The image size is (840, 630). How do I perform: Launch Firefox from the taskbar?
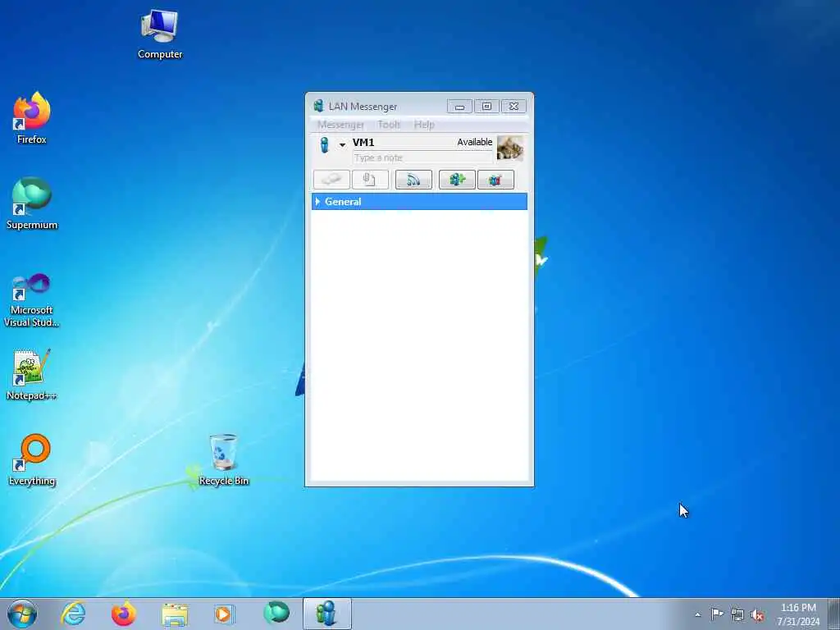tap(124, 614)
